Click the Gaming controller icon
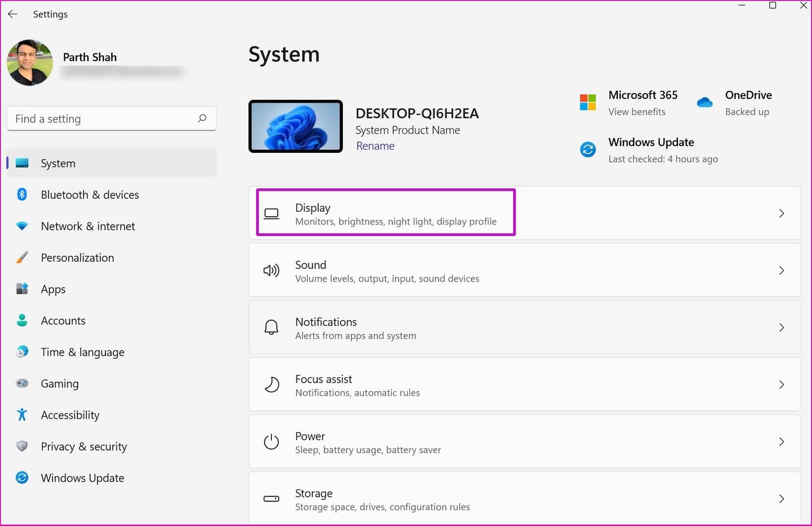Image resolution: width=812 pixels, height=526 pixels. pyautogui.click(x=22, y=384)
